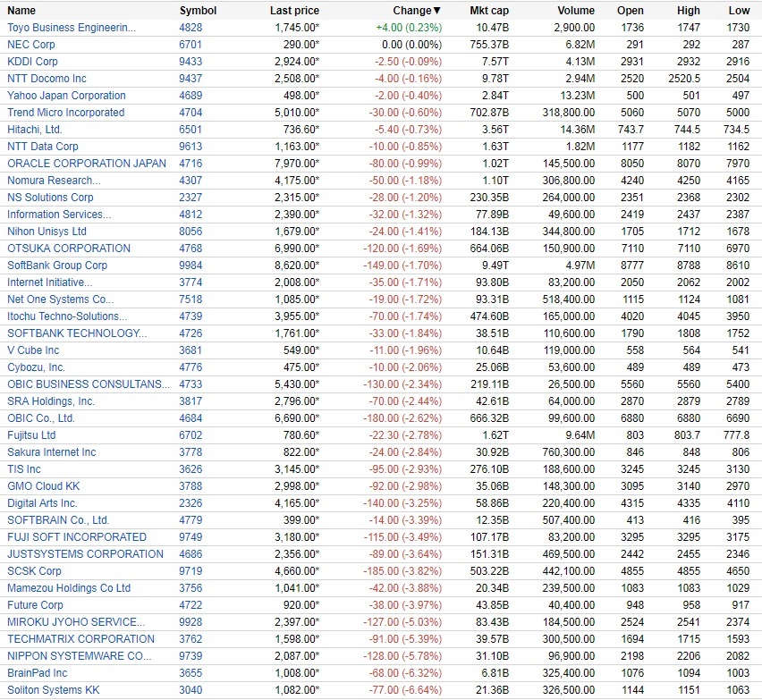The image size is (762, 700).
Task: Open Toyo Business Engineering stock link
Action: tap(72, 27)
